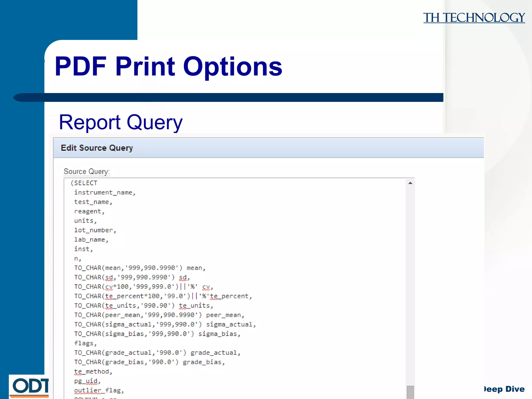Viewport: 532px width, 399px height.
Task: Click on outlier_flag, line
Action: click(x=99, y=390)
